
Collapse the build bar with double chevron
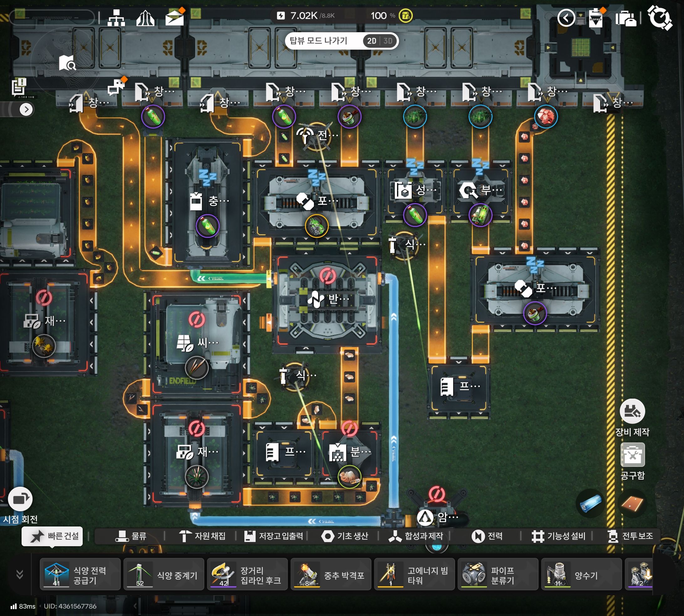point(20,574)
